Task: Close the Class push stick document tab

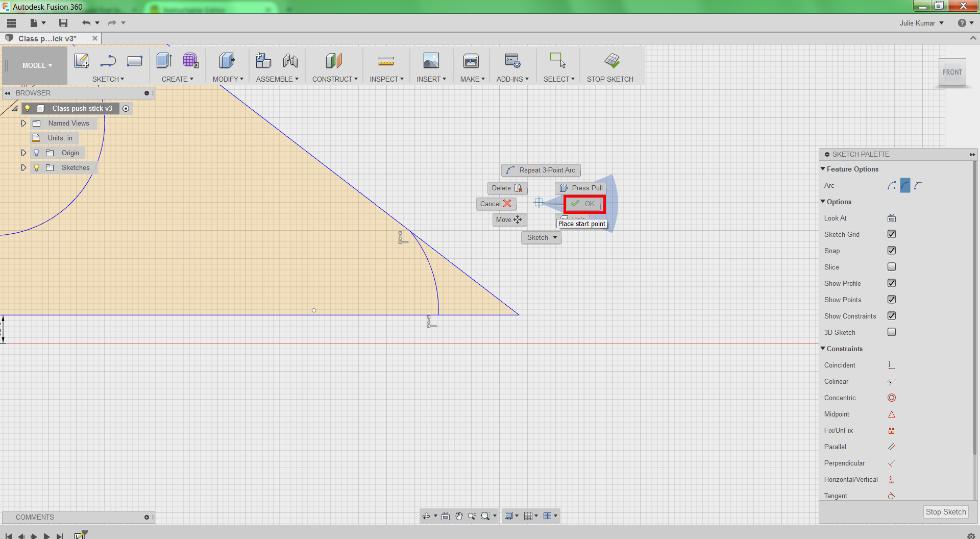Action: [x=95, y=39]
